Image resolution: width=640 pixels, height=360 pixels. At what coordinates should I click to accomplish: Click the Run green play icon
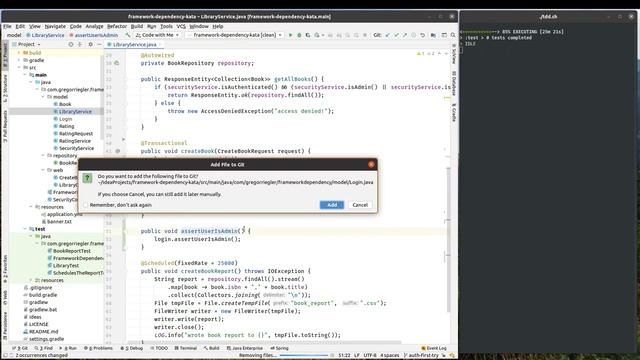tap(291, 35)
